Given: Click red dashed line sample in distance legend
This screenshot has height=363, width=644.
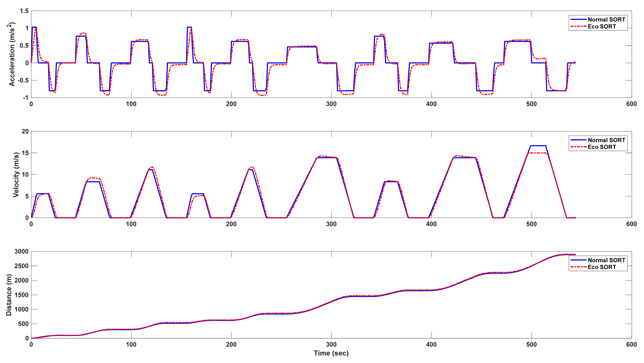Looking at the screenshot, I should coord(578,267).
